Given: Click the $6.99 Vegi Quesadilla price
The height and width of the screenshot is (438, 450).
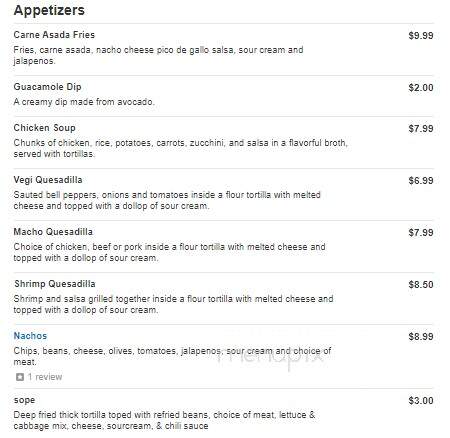Looking at the screenshot, I should click(x=421, y=181).
